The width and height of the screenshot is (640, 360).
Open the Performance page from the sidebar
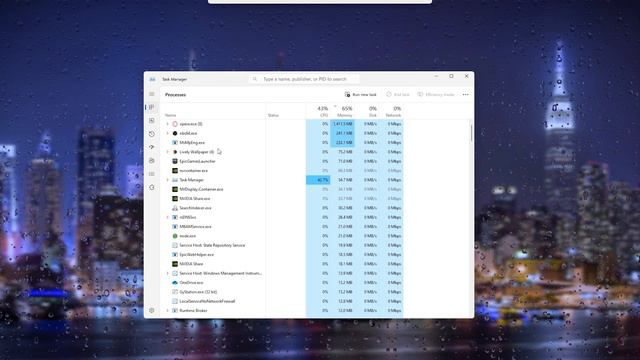(152, 121)
